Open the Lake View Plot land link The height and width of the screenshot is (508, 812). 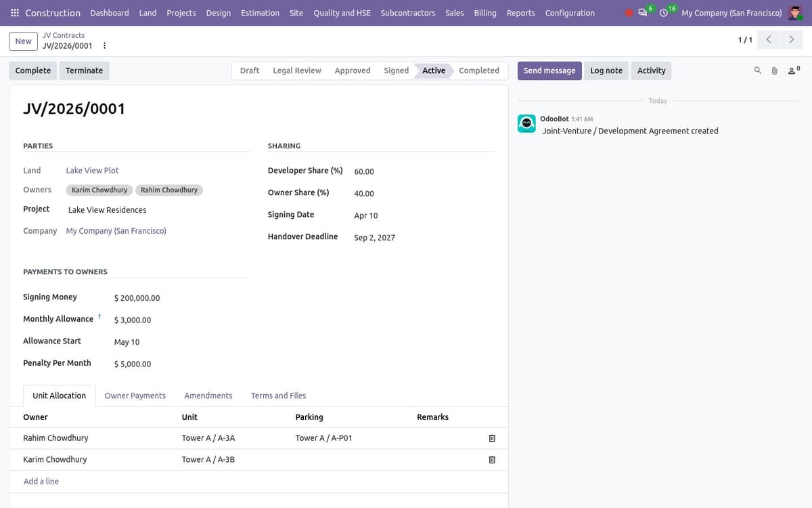(x=93, y=171)
